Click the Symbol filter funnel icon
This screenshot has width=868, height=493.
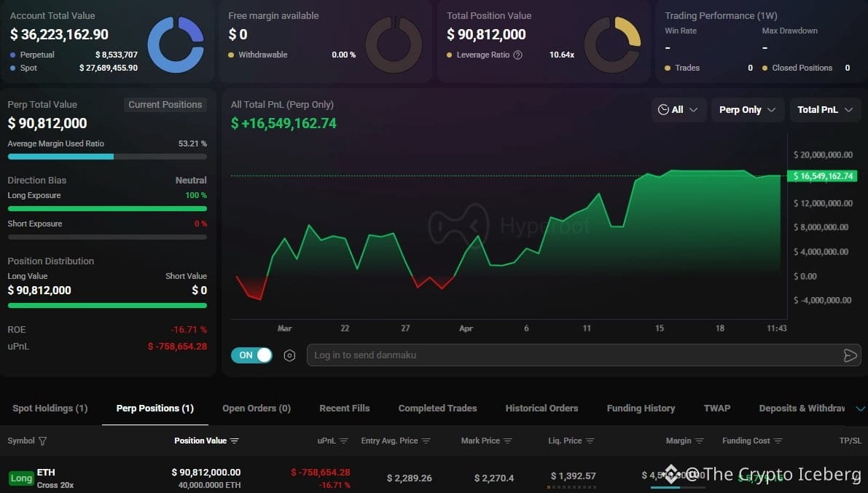point(42,441)
